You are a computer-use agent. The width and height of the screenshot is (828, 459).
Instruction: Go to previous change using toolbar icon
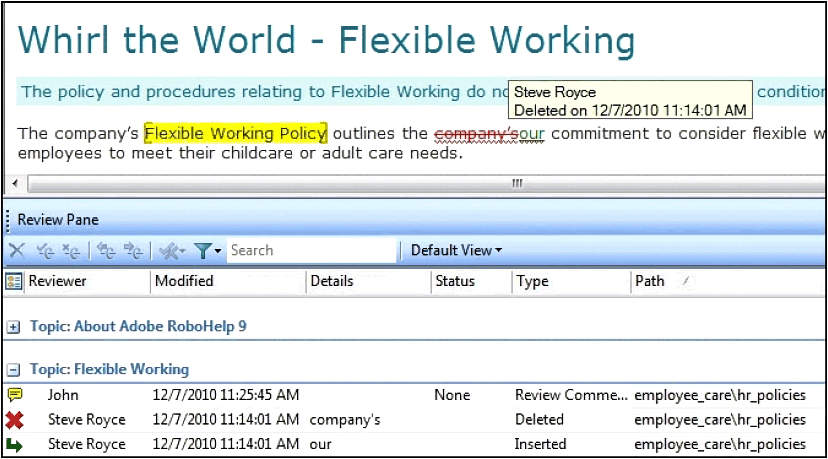pyautogui.click(x=105, y=251)
